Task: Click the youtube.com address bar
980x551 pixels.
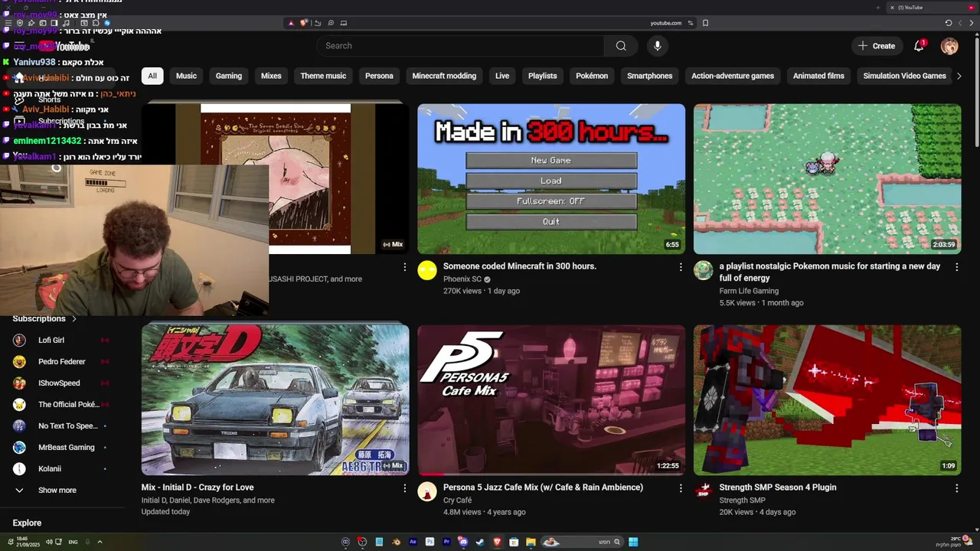Action: coord(666,23)
